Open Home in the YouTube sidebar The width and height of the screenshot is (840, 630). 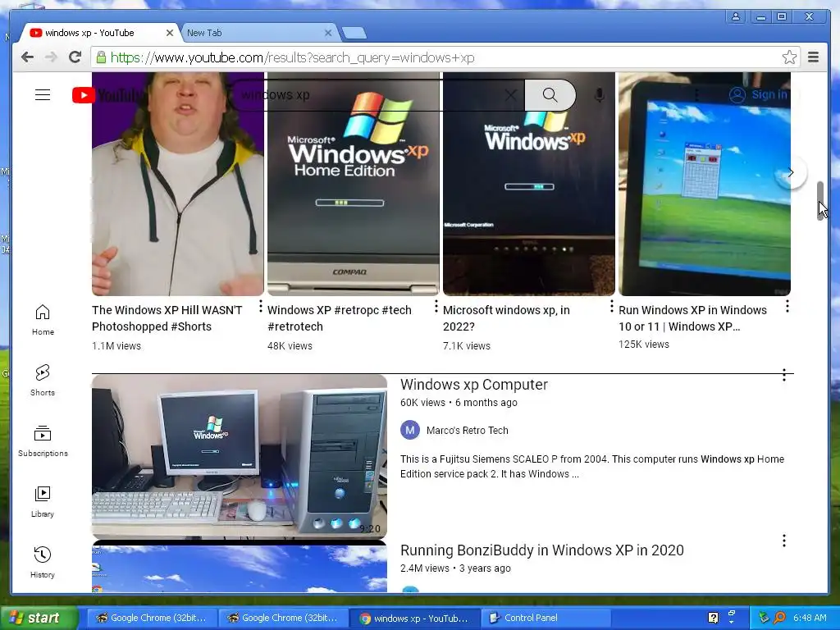[43, 320]
